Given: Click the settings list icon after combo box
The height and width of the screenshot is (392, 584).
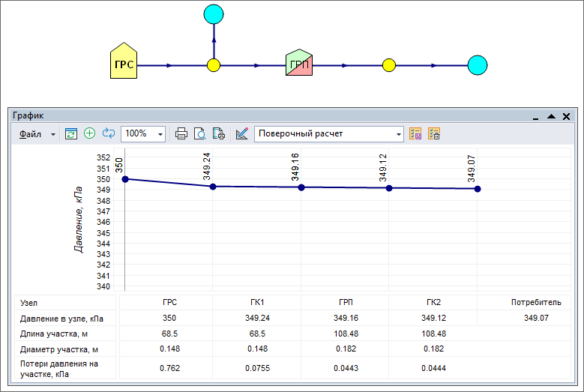Looking at the screenshot, I should point(416,133).
